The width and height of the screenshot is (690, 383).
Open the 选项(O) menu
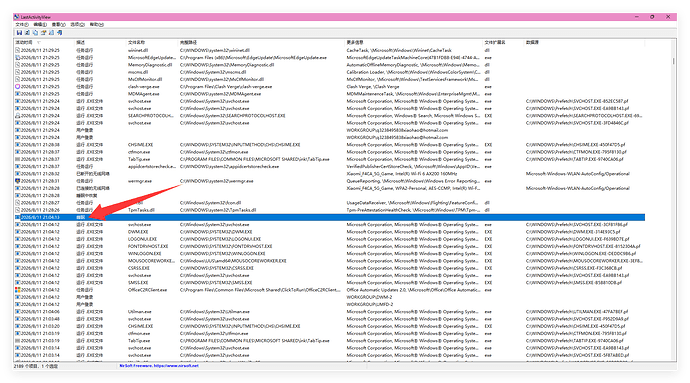click(x=77, y=25)
